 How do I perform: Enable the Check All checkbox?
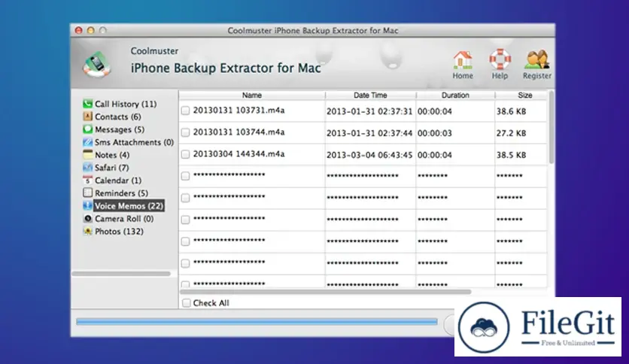pyautogui.click(x=186, y=303)
